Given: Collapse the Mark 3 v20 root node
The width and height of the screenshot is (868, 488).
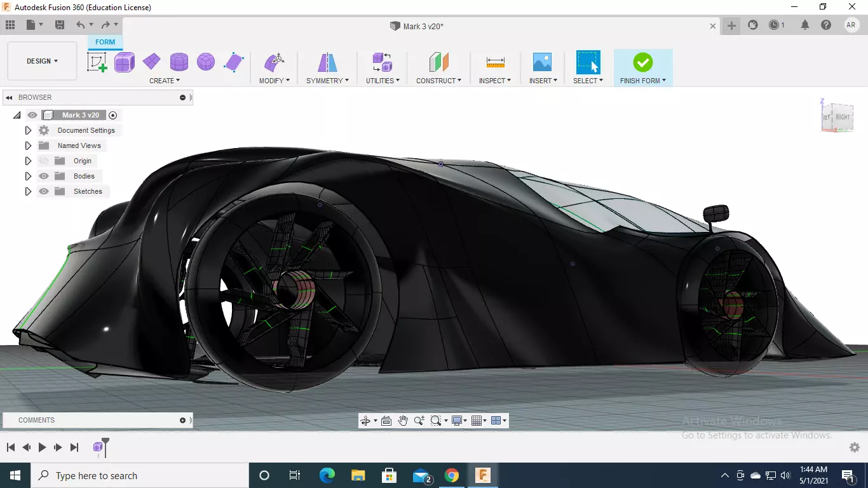Looking at the screenshot, I should [x=17, y=115].
